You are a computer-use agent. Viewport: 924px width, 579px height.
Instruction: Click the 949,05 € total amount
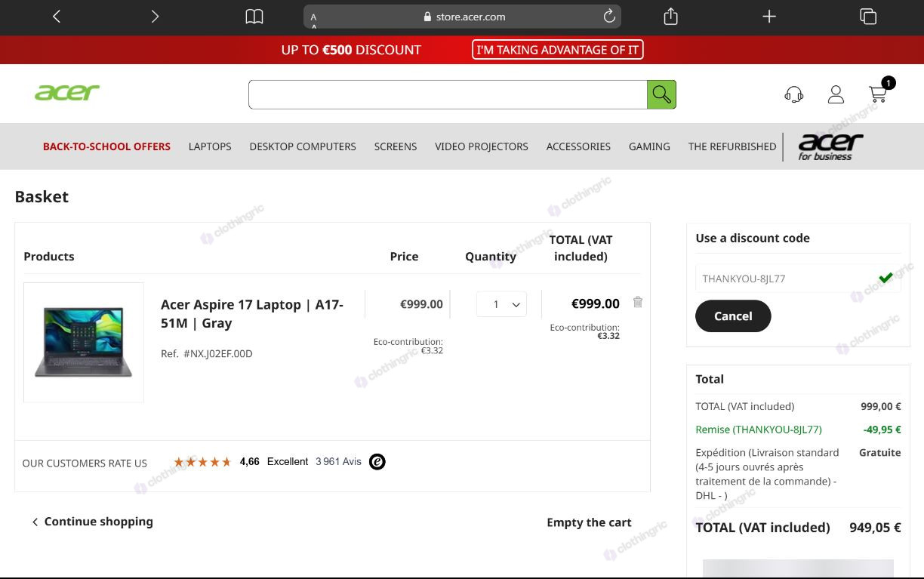(875, 528)
